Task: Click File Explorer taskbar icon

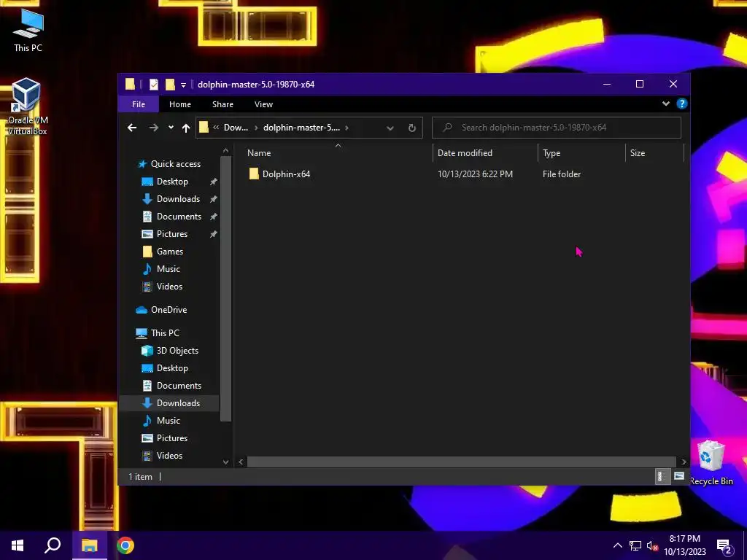Action: (x=89, y=545)
